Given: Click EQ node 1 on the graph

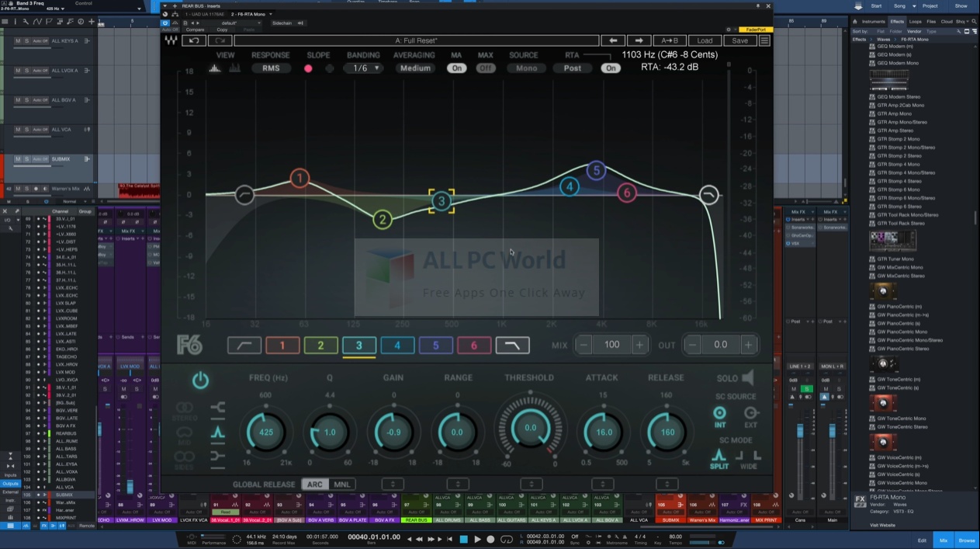Looking at the screenshot, I should click(x=300, y=179).
